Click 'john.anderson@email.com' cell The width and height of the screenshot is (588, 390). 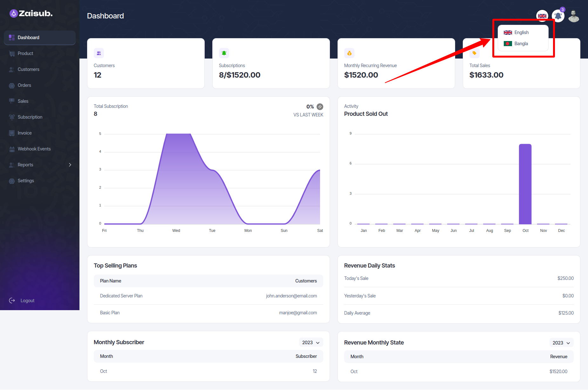291,296
